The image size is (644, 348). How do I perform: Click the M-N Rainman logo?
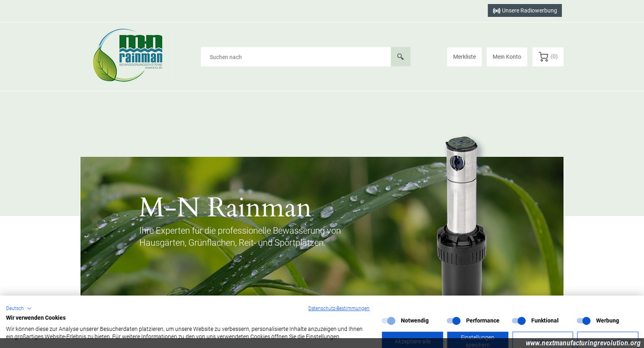coord(128,55)
